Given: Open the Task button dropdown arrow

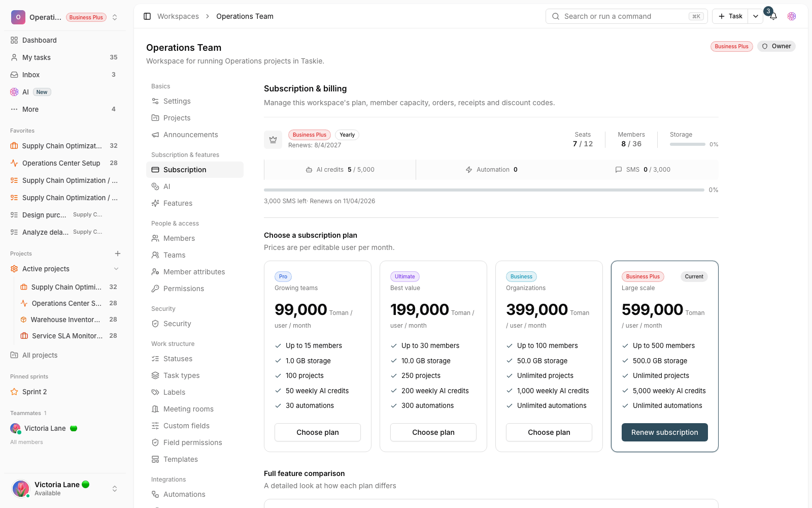Looking at the screenshot, I should (756, 16).
